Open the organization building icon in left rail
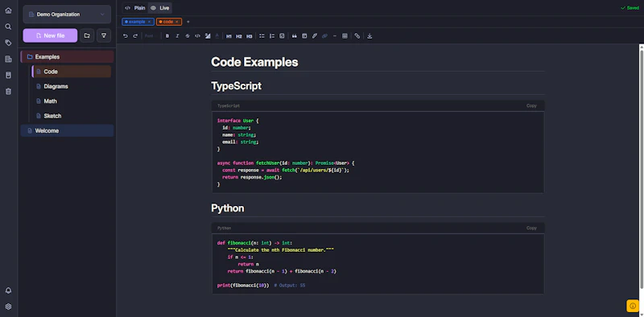 pyautogui.click(x=8, y=59)
